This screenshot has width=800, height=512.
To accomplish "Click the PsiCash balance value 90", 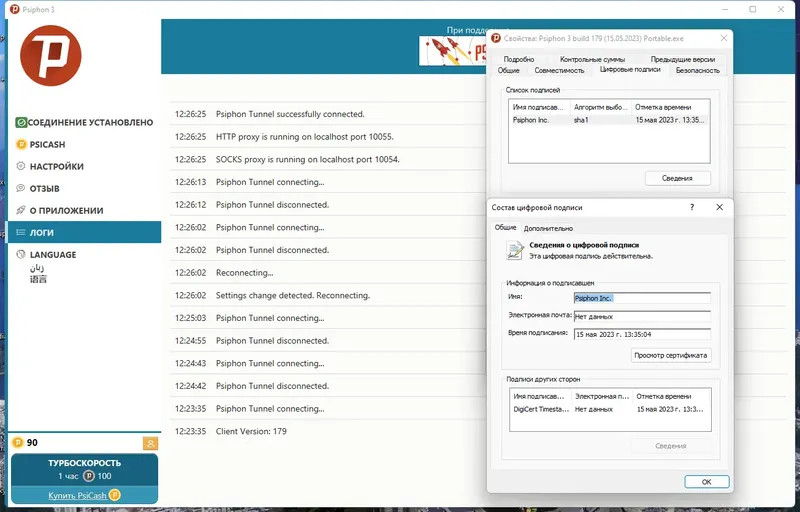I will coord(32,443).
